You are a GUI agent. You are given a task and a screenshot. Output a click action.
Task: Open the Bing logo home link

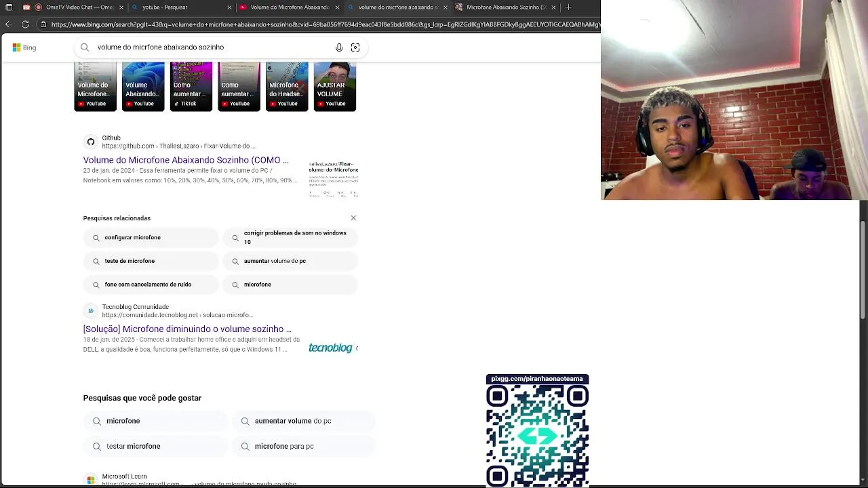(24, 47)
